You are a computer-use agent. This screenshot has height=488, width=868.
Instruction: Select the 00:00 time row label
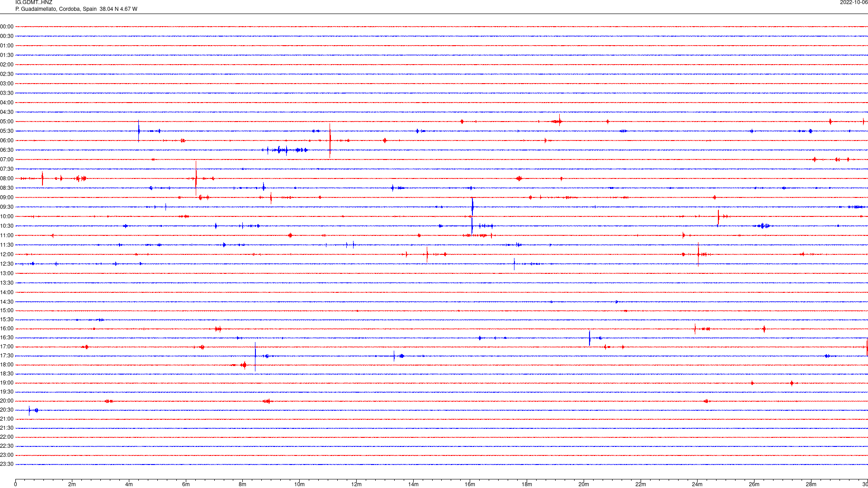click(7, 27)
